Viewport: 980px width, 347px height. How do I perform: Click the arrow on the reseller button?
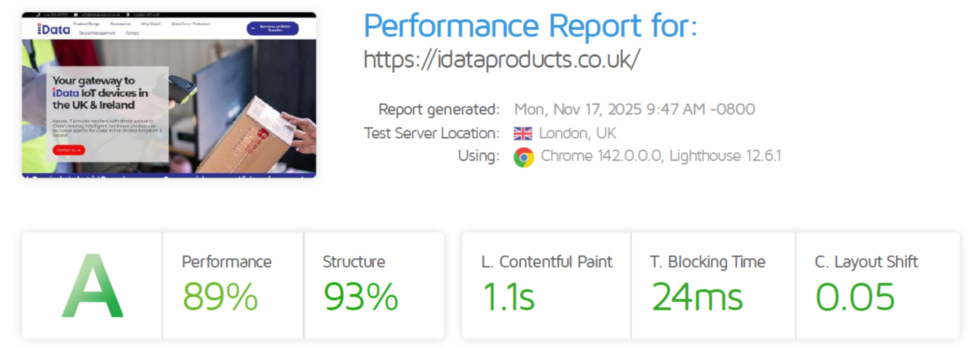tap(253, 29)
